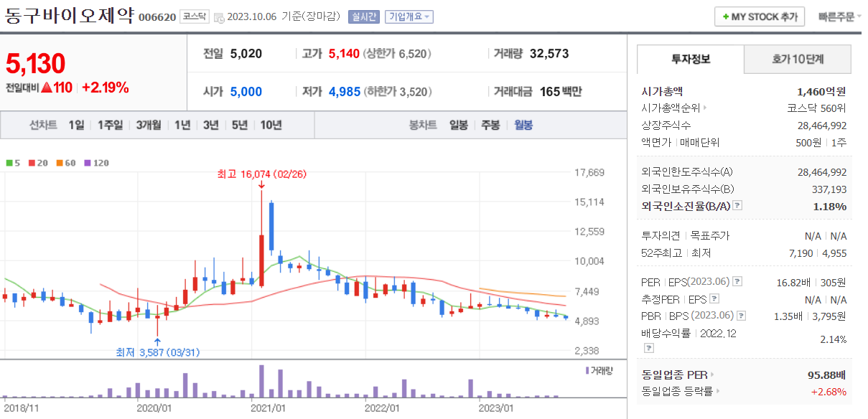
Task: Click the 배당수익률 value 2.14%
Action: point(833,339)
